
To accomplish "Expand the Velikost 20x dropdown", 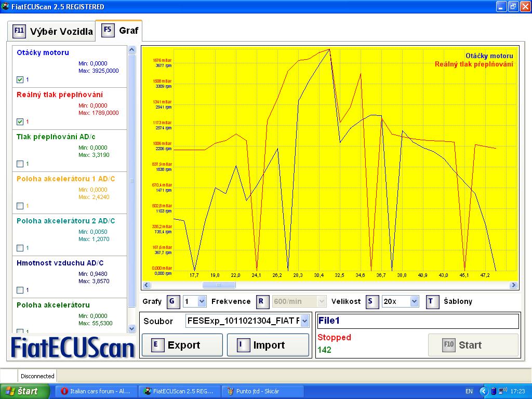I will coord(414,301).
